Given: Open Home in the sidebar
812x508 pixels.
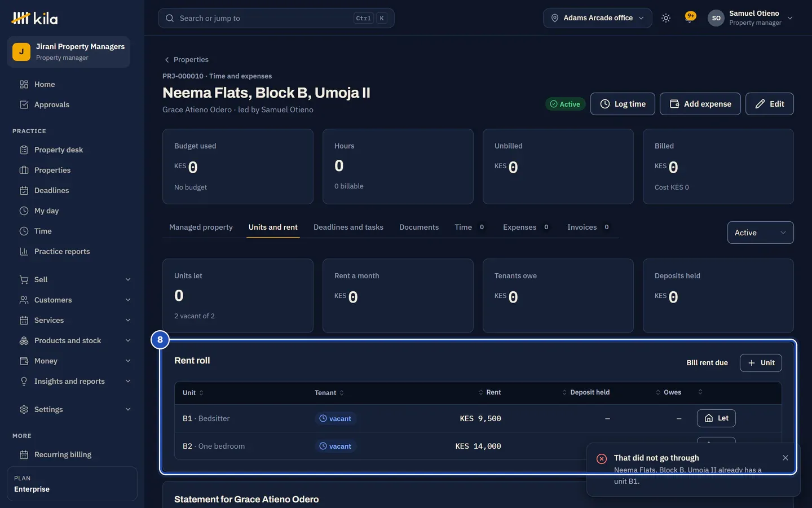Looking at the screenshot, I should [x=72, y=84].
